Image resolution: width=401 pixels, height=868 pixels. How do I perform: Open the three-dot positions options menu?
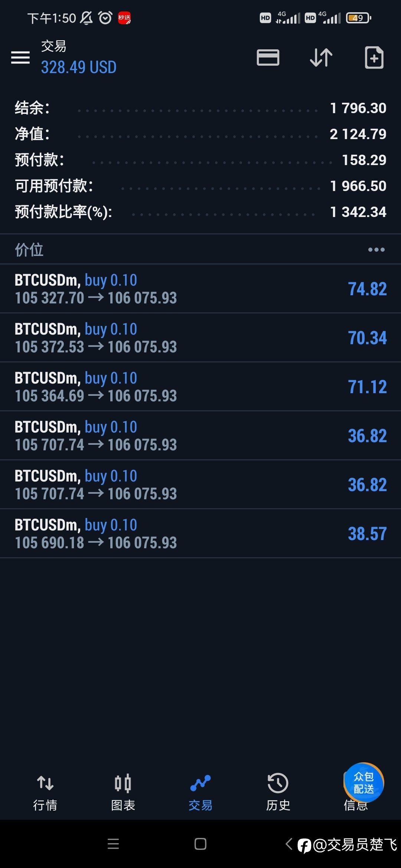click(x=376, y=250)
